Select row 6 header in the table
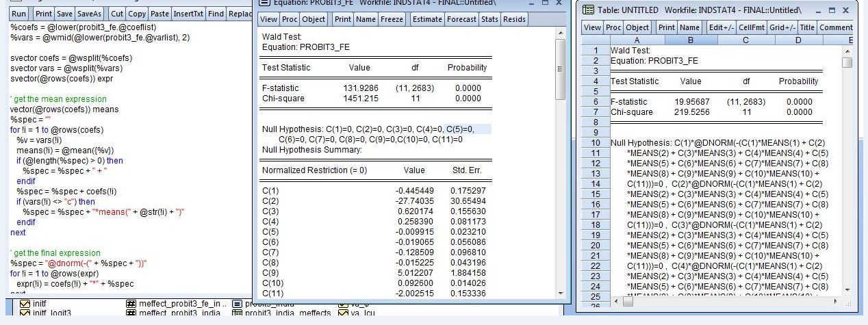Viewport: 868px width, 325px height. tap(595, 102)
